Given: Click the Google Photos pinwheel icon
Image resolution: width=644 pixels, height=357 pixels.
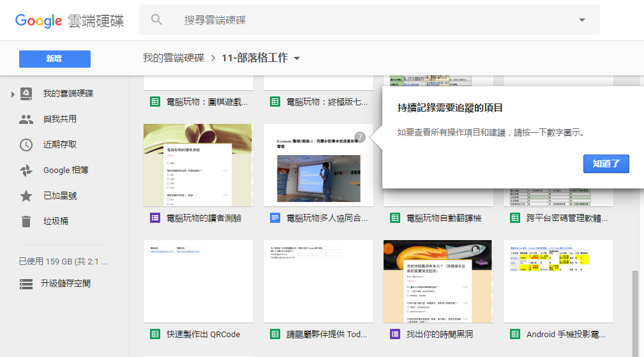Looking at the screenshot, I should tap(26, 170).
